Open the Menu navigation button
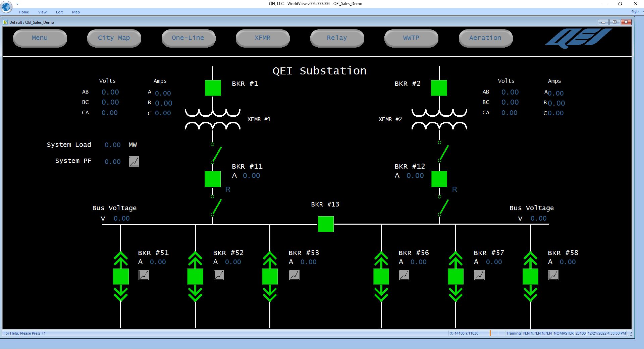Screen dimensions: 644x349 (40, 38)
